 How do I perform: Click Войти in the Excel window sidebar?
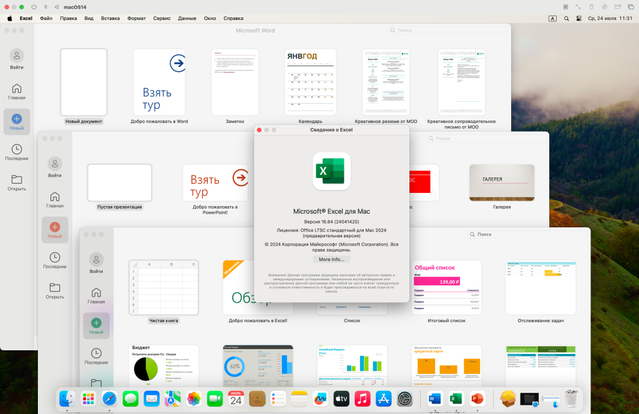click(96, 263)
